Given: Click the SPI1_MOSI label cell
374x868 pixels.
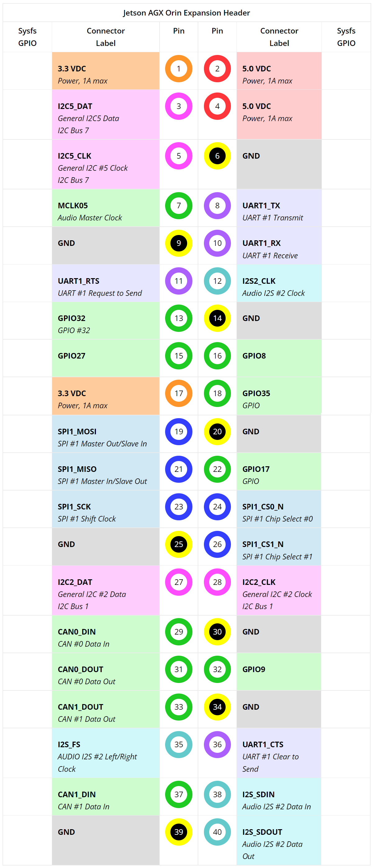Looking at the screenshot, I should (106, 434).
